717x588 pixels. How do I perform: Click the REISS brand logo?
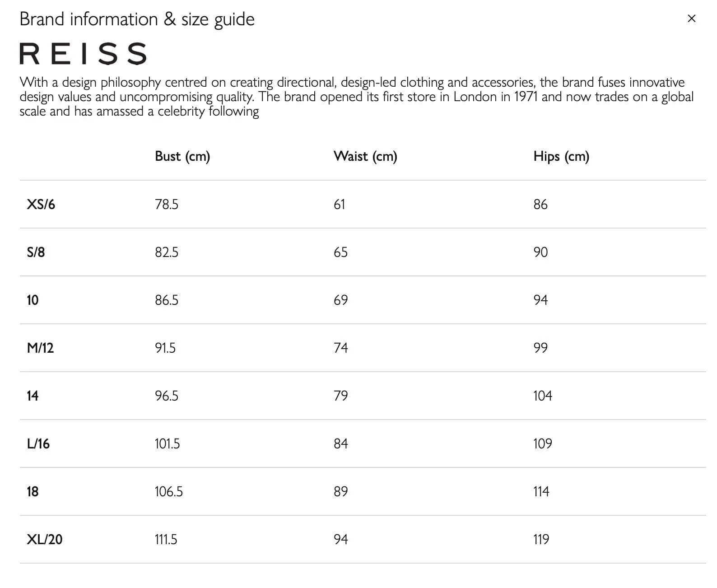tap(84, 53)
